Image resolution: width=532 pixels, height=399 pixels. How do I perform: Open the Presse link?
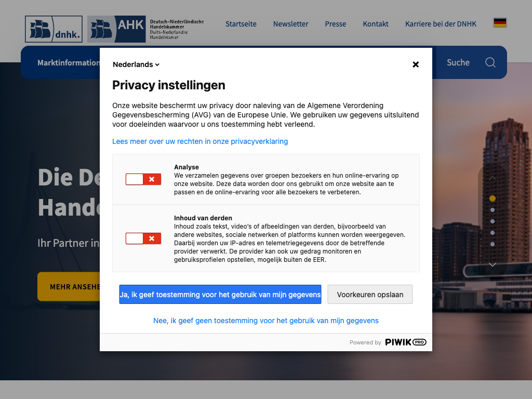(x=336, y=24)
